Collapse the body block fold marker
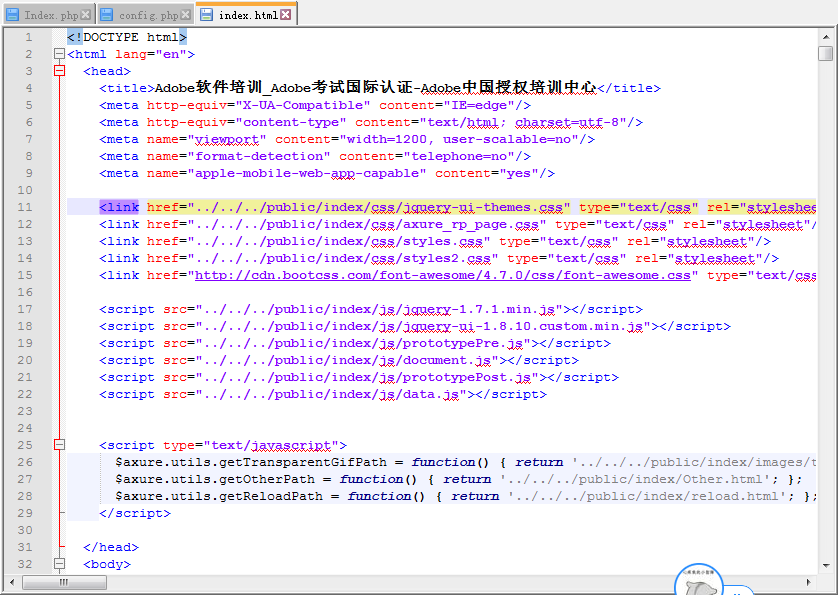The width and height of the screenshot is (838, 595). pos(59,564)
